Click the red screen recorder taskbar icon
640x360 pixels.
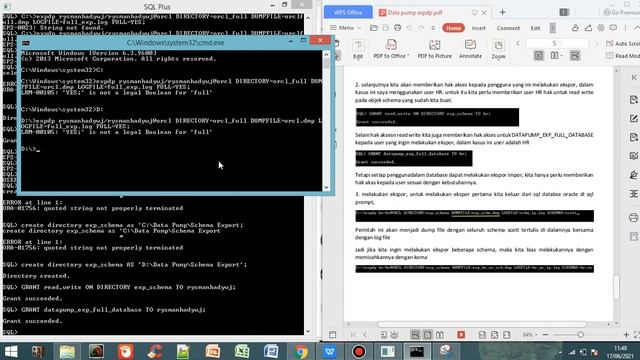(x=359, y=351)
